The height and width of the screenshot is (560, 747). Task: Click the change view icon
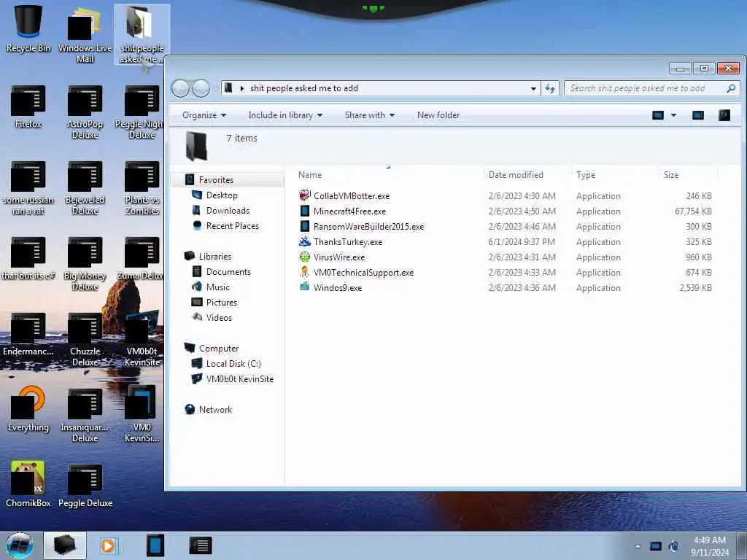pos(658,115)
